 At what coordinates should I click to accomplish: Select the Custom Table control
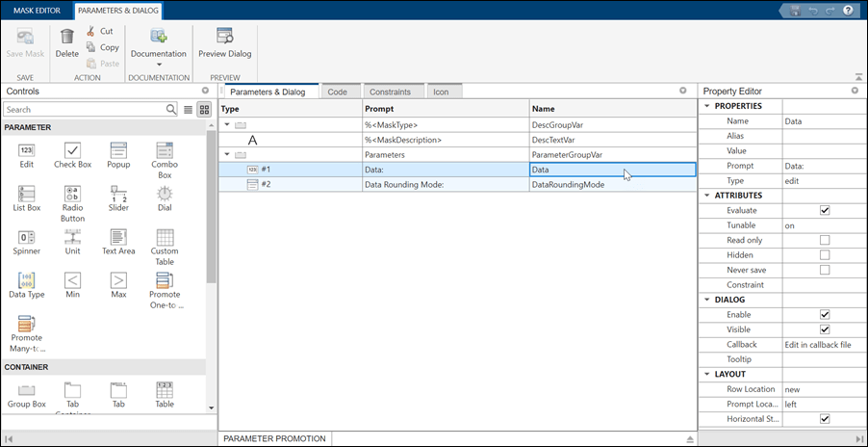point(165,237)
